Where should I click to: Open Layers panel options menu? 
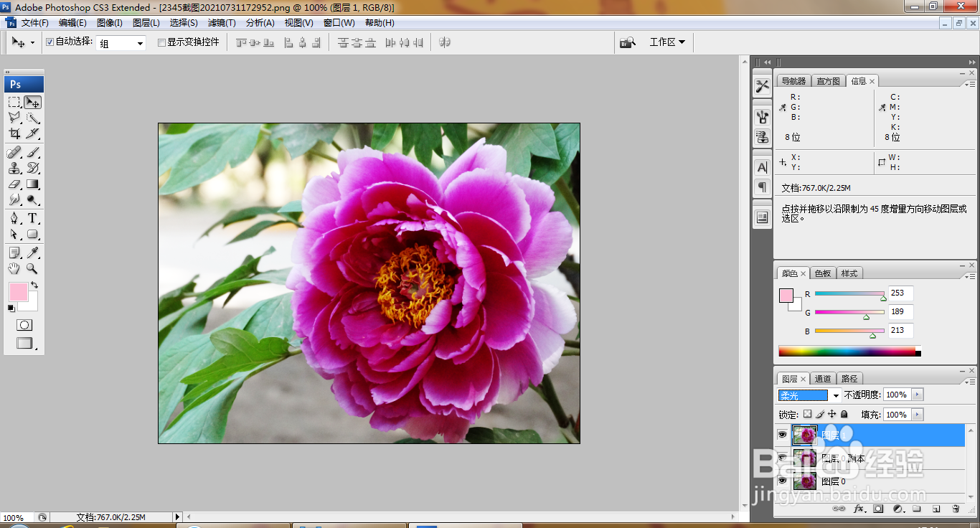tap(970, 382)
